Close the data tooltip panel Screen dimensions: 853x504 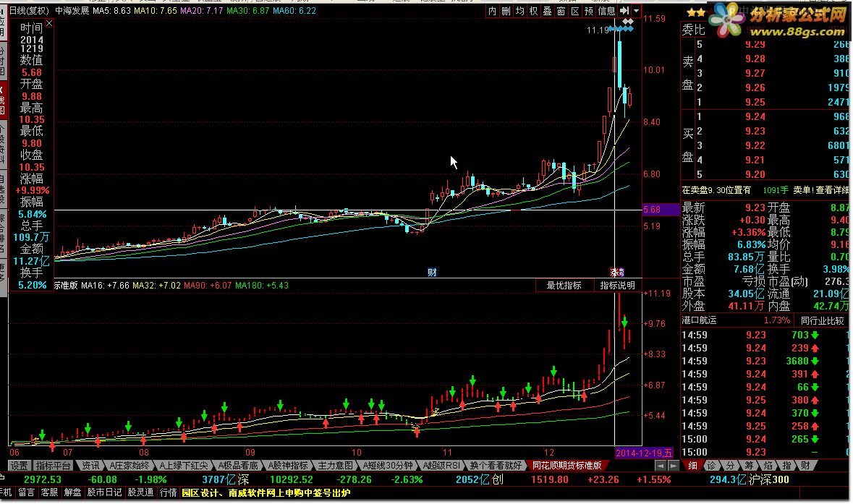(x=49, y=23)
